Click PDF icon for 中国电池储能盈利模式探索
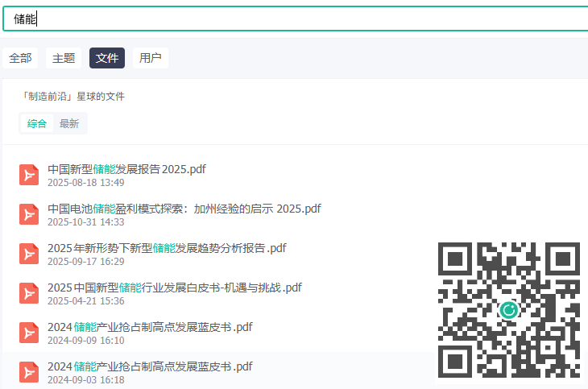588x389 pixels. (29, 214)
